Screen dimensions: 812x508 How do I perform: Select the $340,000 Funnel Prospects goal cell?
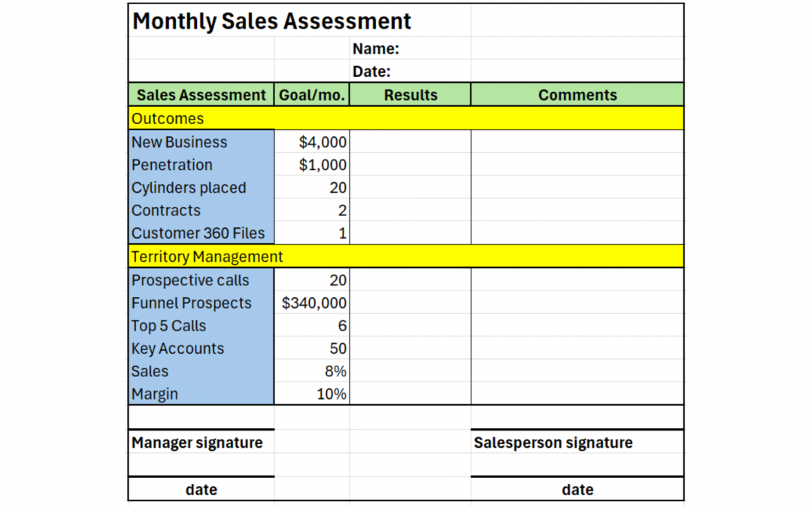coord(313,303)
